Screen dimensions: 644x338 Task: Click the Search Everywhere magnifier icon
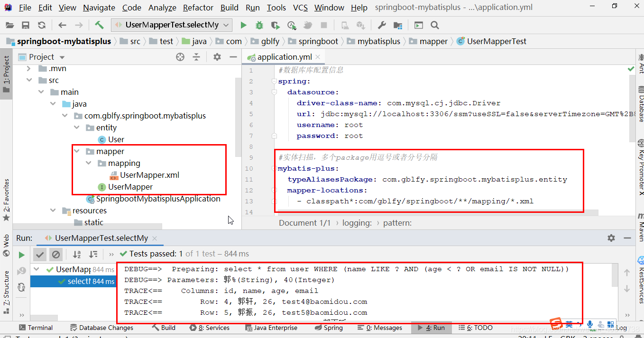point(434,25)
